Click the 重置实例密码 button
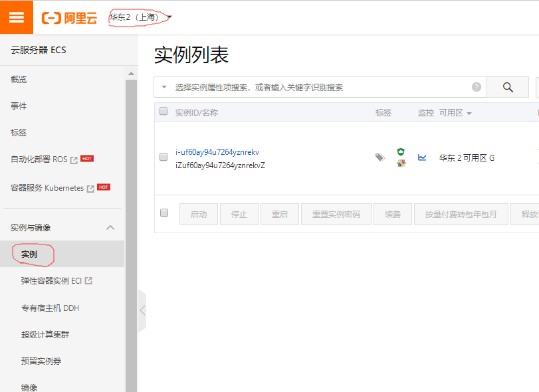The height and width of the screenshot is (392, 539). click(336, 214)
